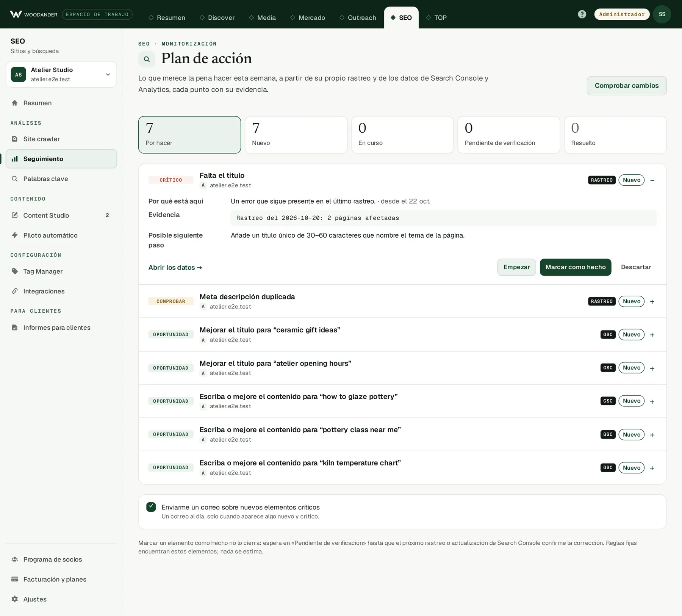Expand the Meta descripción duplicada item
The width and height of the screenshot is (682, 616).
[x=652, y=302]
